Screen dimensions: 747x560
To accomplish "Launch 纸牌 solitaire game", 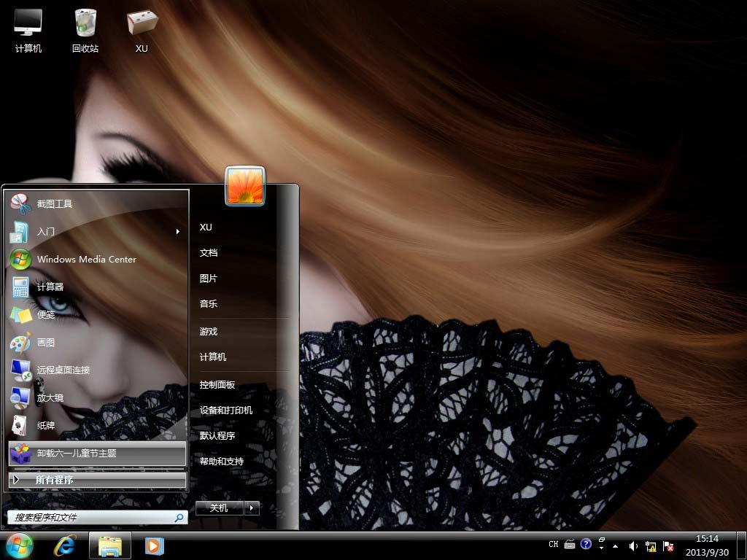I will pyautogui.click(x=45, y=426).
